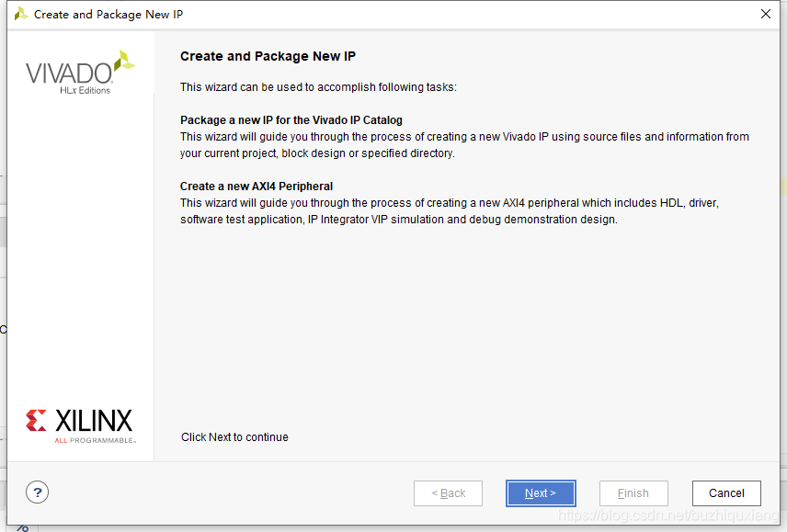Screen dimensions: 787x532
Task: Click the Next button to continue
Action: coord(541,493)
